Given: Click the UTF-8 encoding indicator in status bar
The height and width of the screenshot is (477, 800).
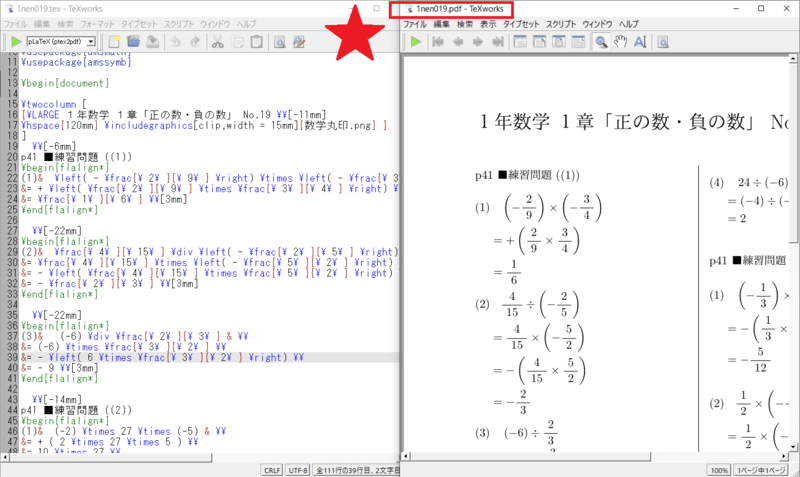Looking at the screenshot, I should tap(298, 470).
